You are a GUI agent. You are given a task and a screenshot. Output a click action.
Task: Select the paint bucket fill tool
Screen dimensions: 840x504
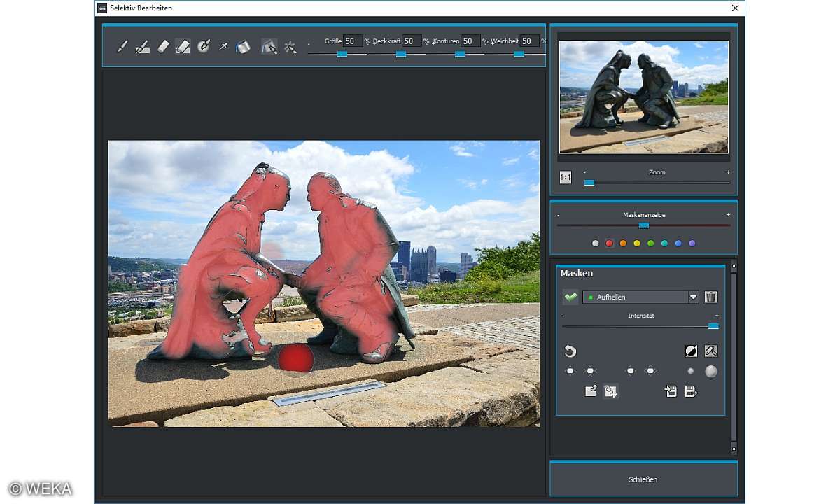tap(243, 47)
